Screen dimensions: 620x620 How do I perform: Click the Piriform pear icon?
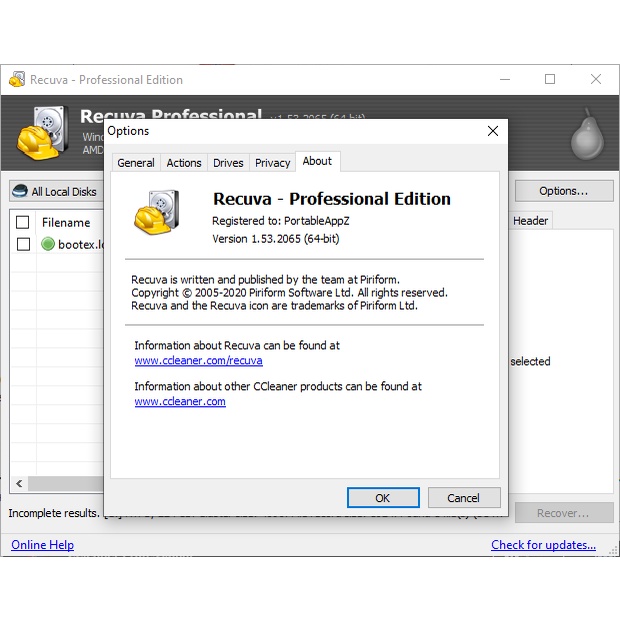(586, 136)
